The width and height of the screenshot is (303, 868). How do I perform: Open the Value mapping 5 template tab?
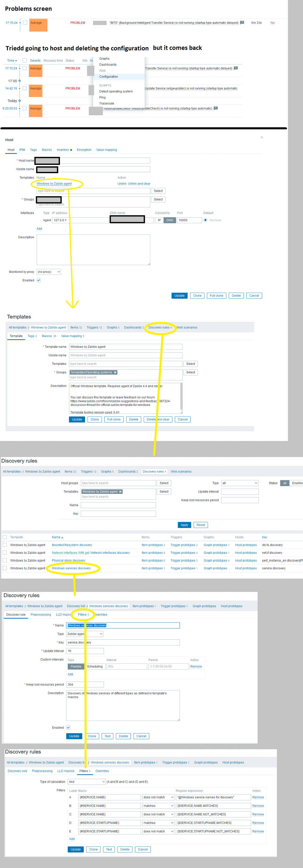[73, 336]
